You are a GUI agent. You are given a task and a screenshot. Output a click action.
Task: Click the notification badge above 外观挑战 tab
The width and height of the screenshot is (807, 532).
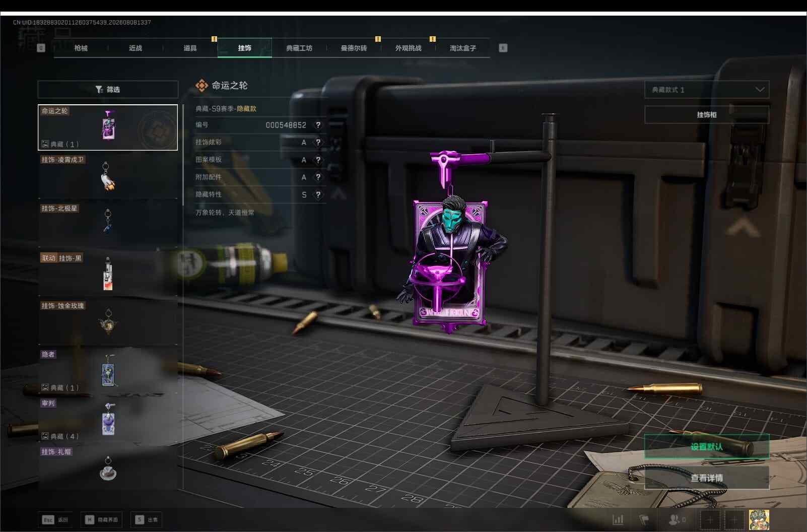(x=432, y=39)
